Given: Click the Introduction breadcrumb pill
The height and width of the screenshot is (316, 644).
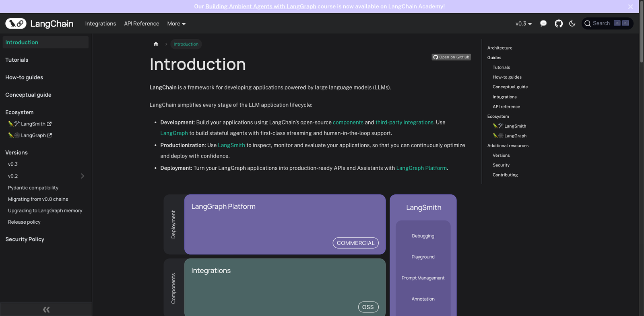Looking at the screenshot, I should pos(186,44).
